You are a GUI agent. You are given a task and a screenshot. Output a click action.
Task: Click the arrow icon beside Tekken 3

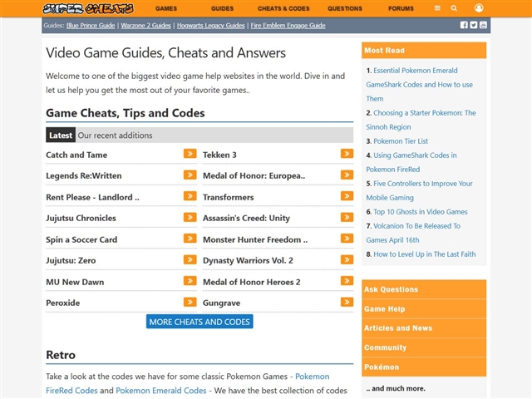(x=347, y=154)
